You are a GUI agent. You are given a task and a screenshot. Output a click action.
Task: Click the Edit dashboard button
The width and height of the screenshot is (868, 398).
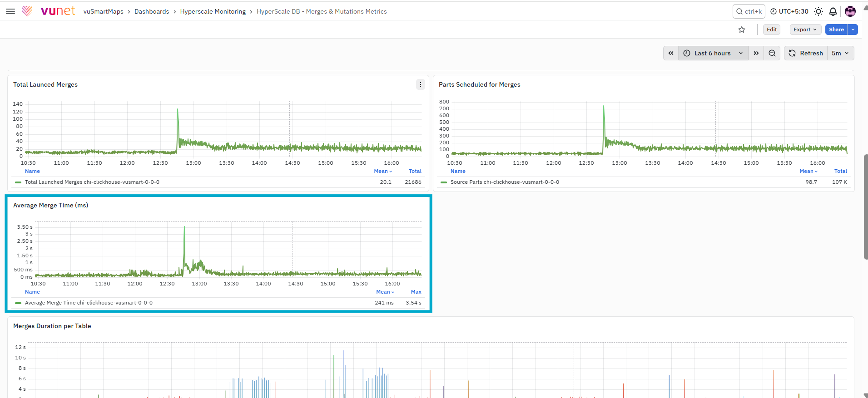point(772,29)
